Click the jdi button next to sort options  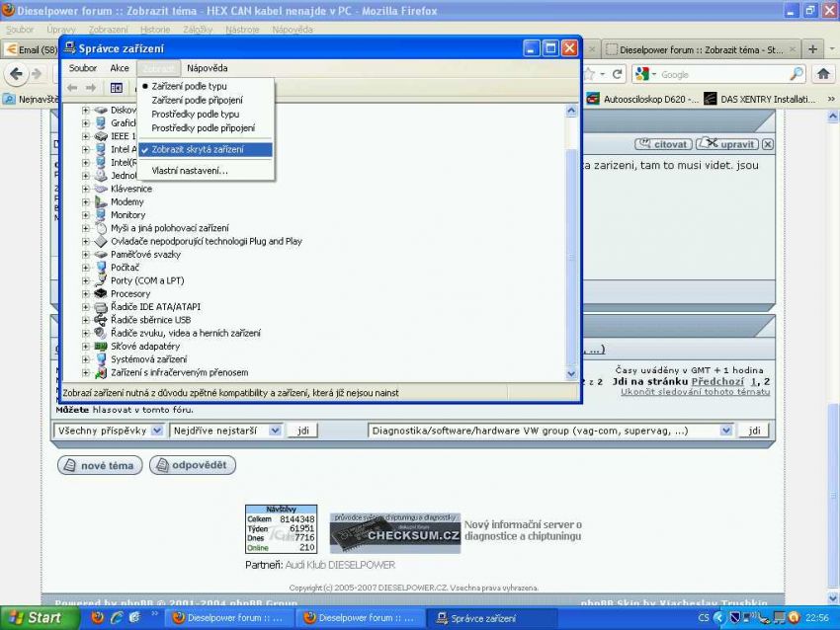coord(302,431)
